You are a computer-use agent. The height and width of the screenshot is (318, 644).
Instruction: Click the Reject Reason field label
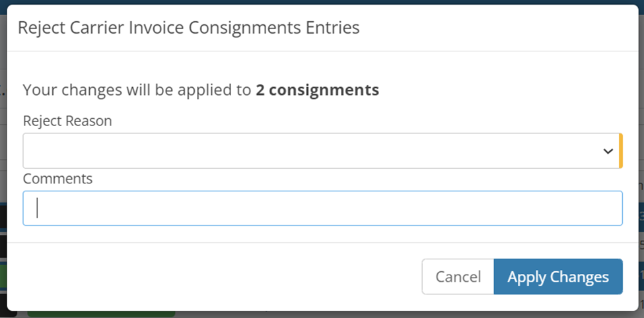click(x=67, y=121)
